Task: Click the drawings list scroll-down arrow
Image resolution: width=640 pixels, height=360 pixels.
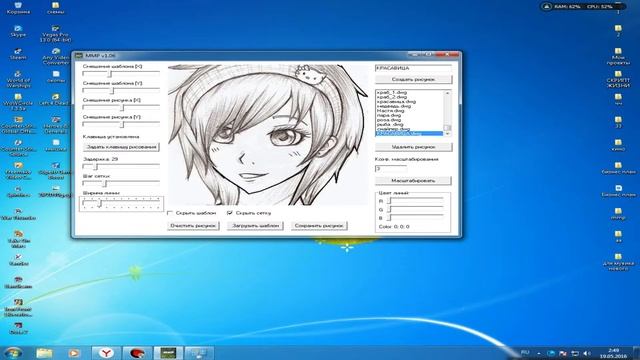Action: (447, 133)
